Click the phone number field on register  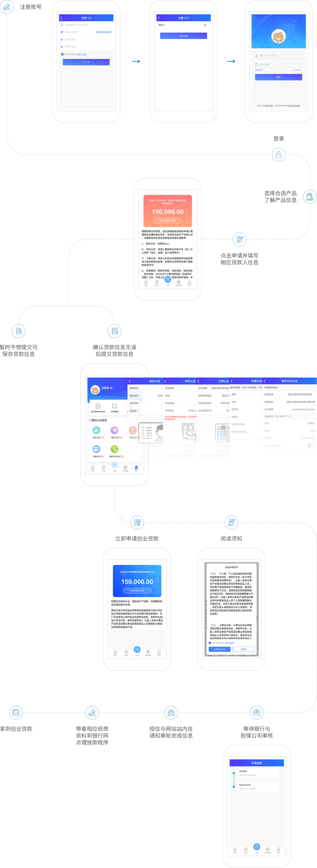[x=86, y=25]
